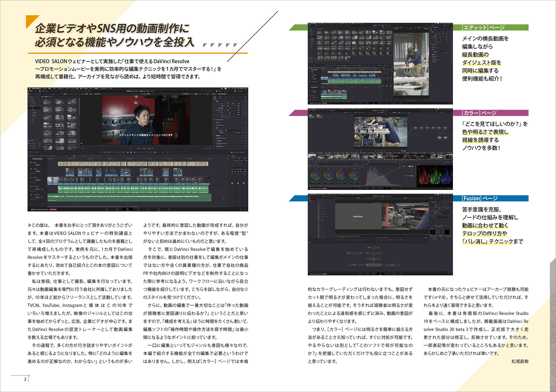Click the Mixer button in top toolbar
This screenshot has width=556, height=392.
(x=219, y=91)
